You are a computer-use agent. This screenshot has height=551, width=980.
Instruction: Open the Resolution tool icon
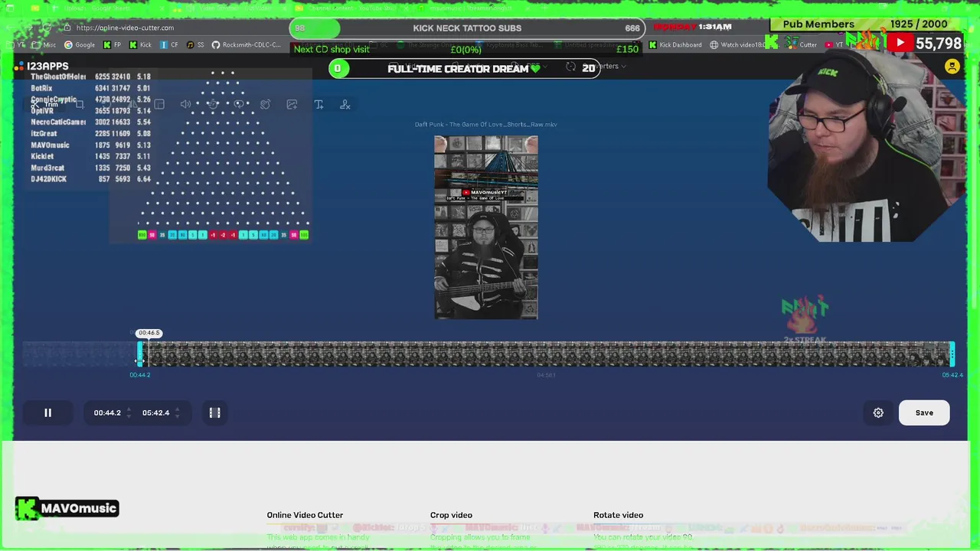pos(159,104)
